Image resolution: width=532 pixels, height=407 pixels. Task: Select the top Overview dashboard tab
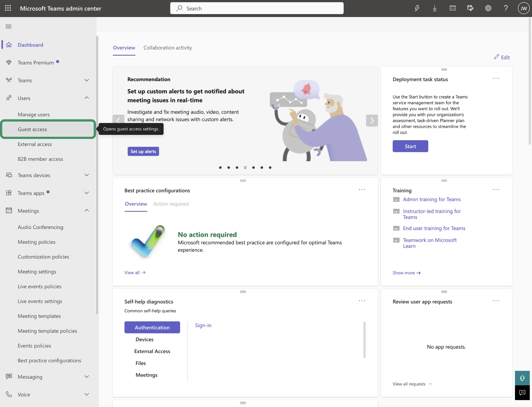[124, 48]
